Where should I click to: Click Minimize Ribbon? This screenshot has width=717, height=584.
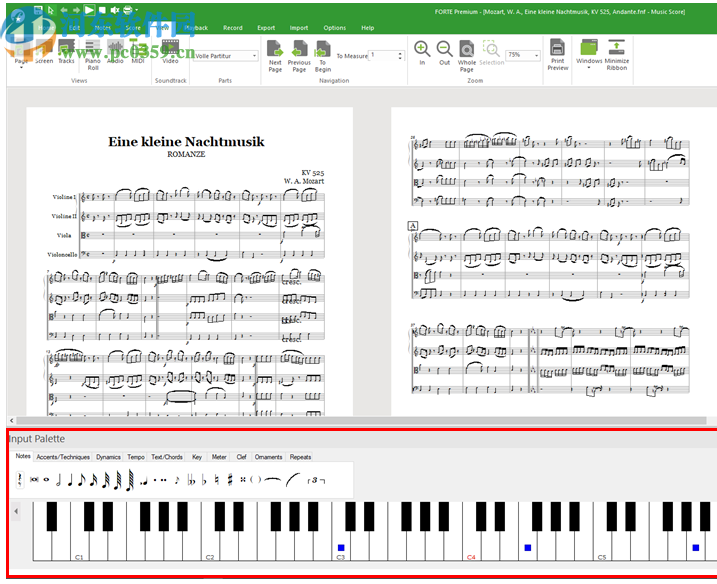pos(617,55)
